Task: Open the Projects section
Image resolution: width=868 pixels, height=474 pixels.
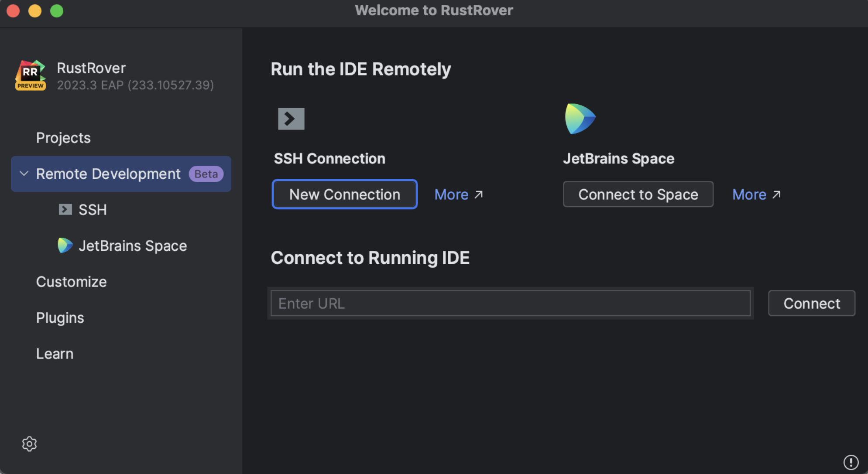Action: click(x=63, y=138)
